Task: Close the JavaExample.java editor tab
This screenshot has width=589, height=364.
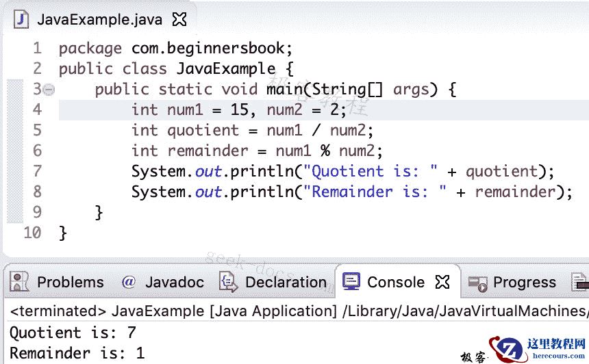Action: (x=179, y=19)
